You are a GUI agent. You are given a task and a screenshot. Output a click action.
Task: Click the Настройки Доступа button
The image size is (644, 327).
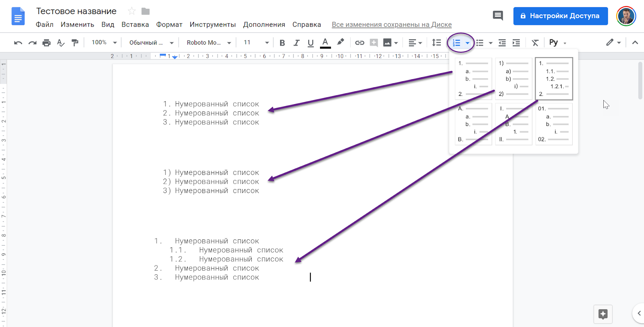[560, 16]
